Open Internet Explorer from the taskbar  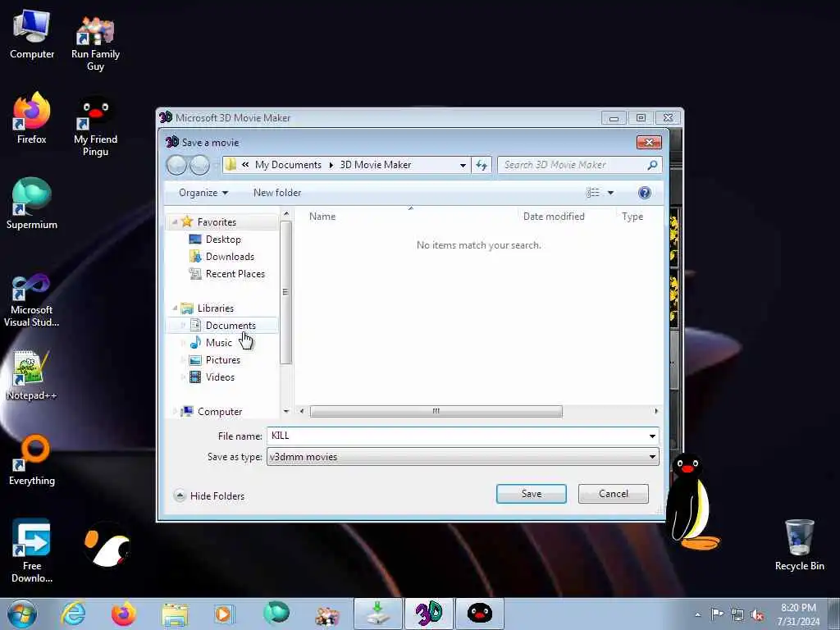73,614
